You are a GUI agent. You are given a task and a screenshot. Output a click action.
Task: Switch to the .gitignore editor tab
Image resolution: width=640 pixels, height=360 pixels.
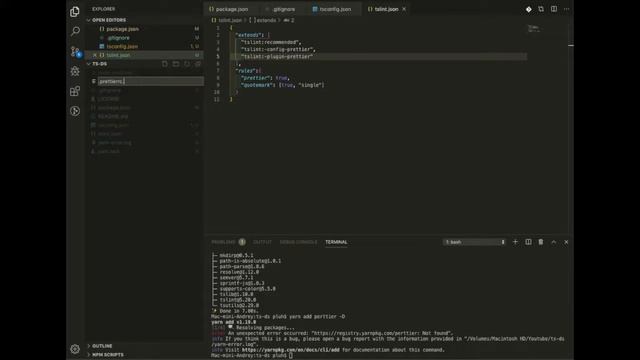click(284, 9)
